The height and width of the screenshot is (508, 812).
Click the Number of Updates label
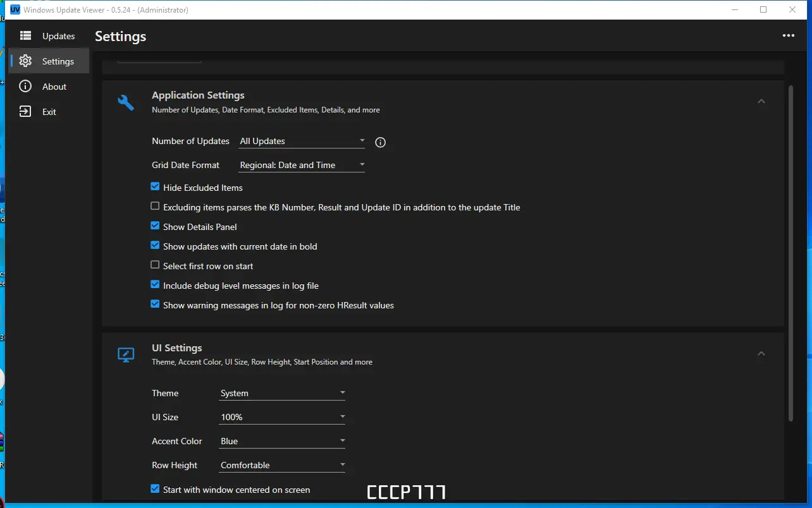click(190, 141)
